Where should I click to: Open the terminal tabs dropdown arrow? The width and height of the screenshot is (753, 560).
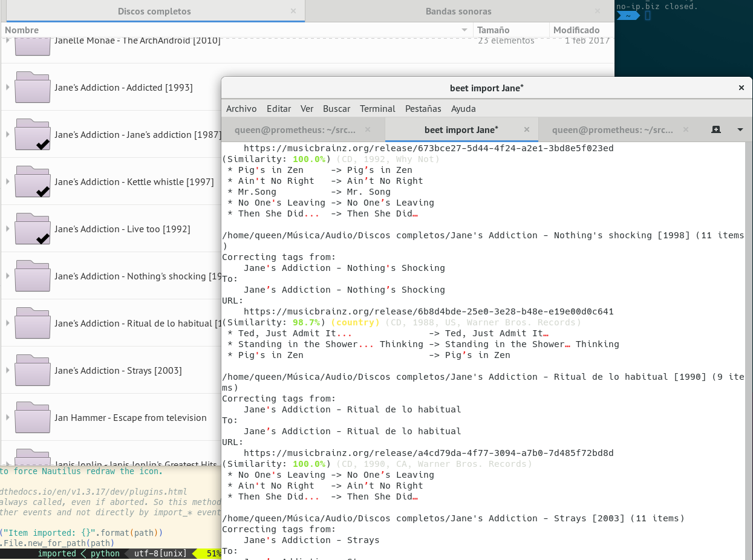point(740,129)
